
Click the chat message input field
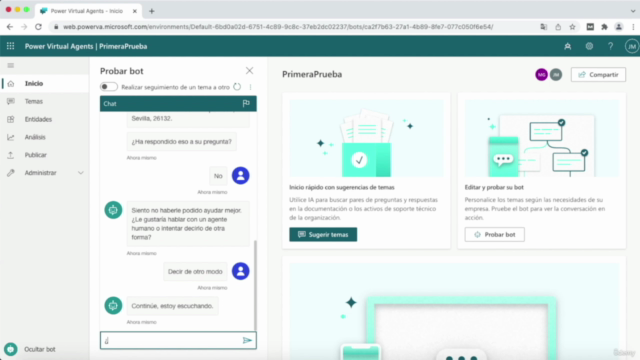click(x=171, y=340)
